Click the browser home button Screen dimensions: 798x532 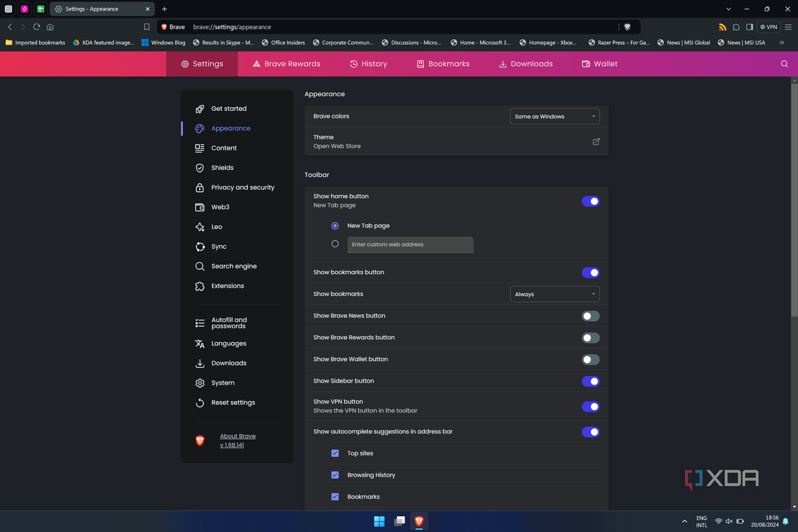(x=50, y=27)
